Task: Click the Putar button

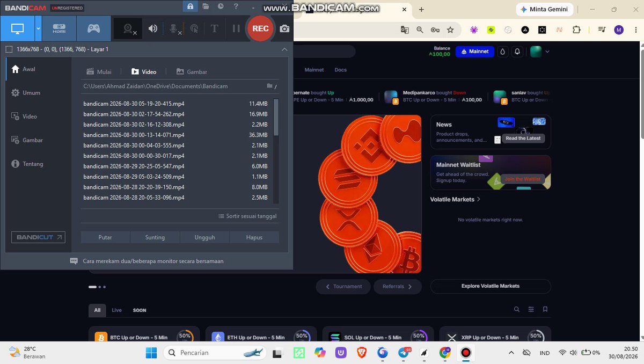Action: pos(105,237)
